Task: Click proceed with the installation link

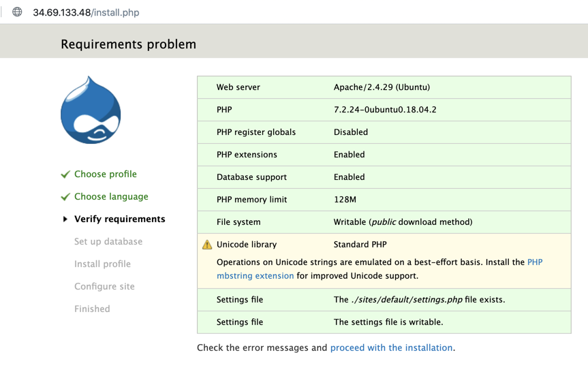Action: click(391, 348)
